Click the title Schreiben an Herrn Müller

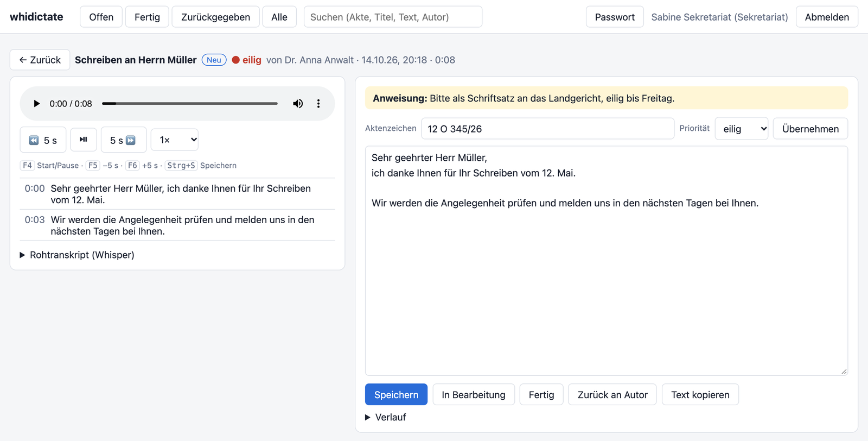[x=136, y=60]
